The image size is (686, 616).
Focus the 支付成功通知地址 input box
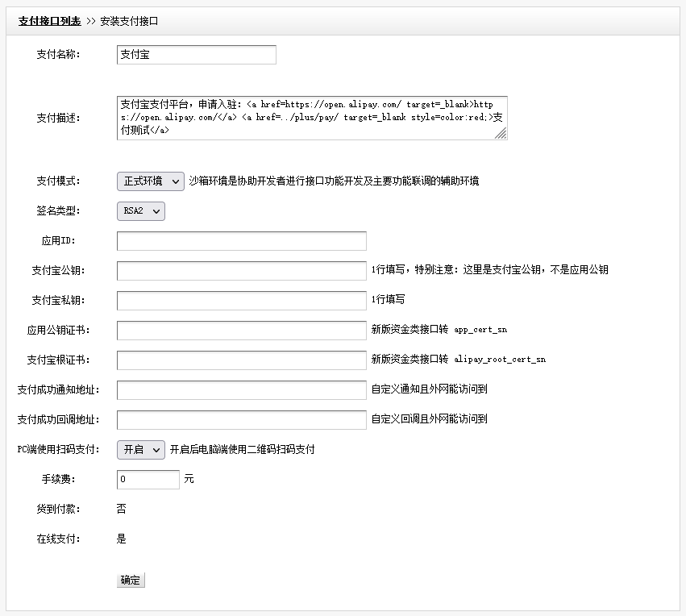tap(241, 390)
